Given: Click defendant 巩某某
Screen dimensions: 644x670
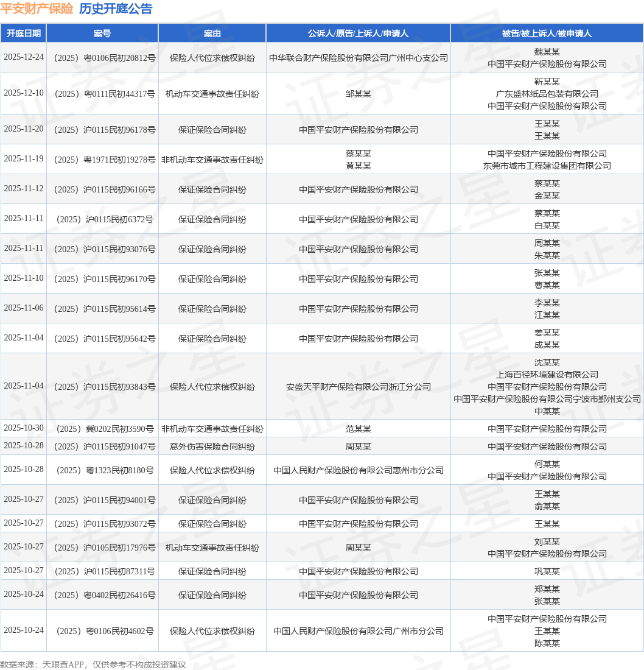Looking at the screenshot, I should tap(547, 572).
